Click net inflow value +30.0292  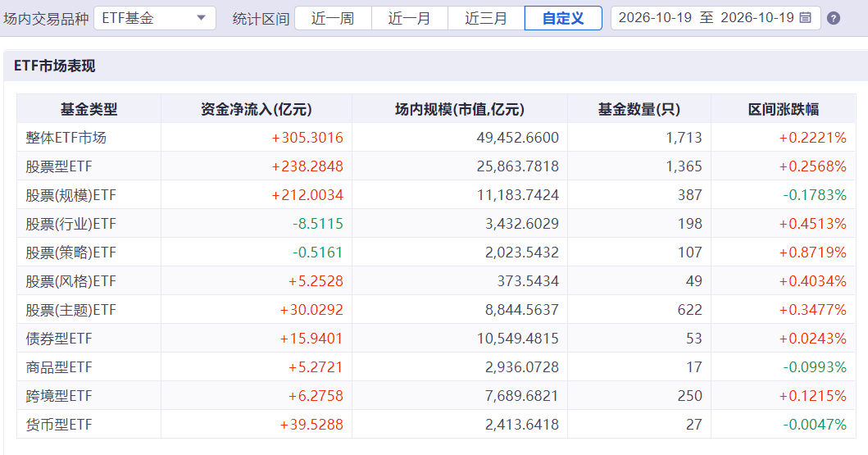click(x=311, y=310)
